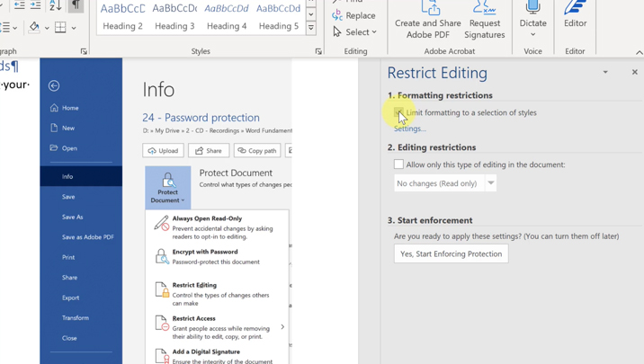
Task: Enable Allow only this type of editing
Action: [x=398, y=164]
